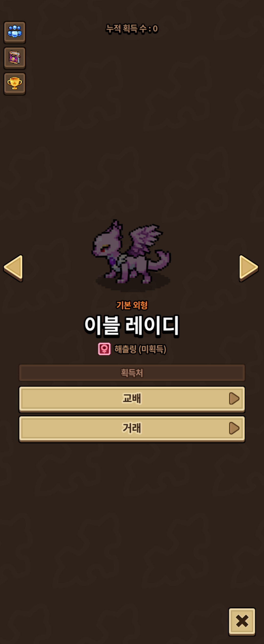Go to previous dragon with left arrow
Viewport: 264px width, 644px height.
tap(13, 268)
